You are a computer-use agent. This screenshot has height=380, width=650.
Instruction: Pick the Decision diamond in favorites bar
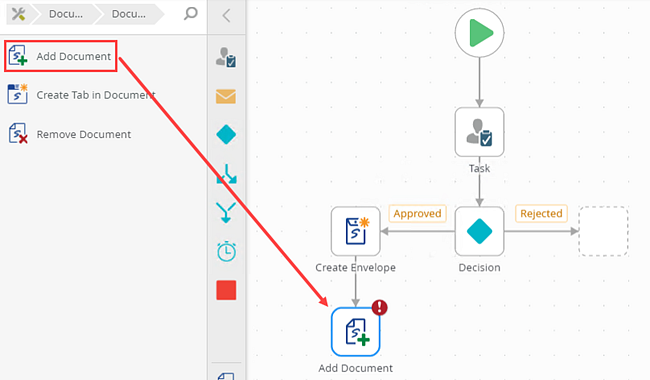click(226, 135)
